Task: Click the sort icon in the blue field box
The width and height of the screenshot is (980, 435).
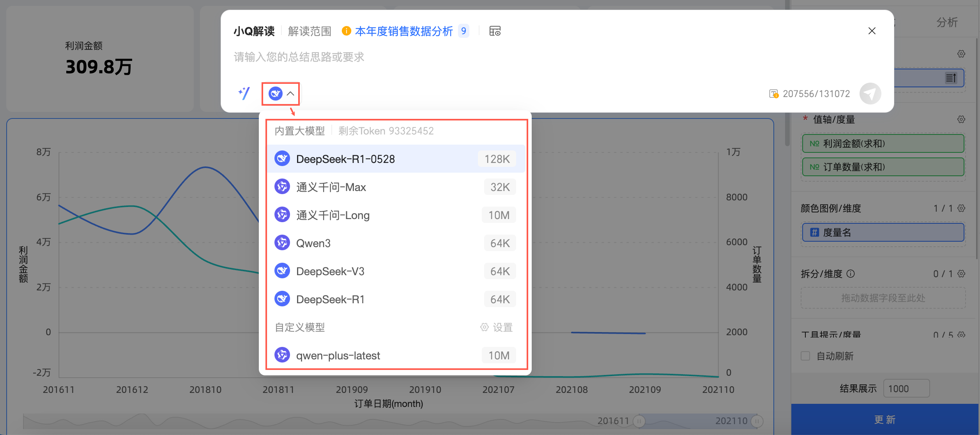Action: click(x=951, y=78)
